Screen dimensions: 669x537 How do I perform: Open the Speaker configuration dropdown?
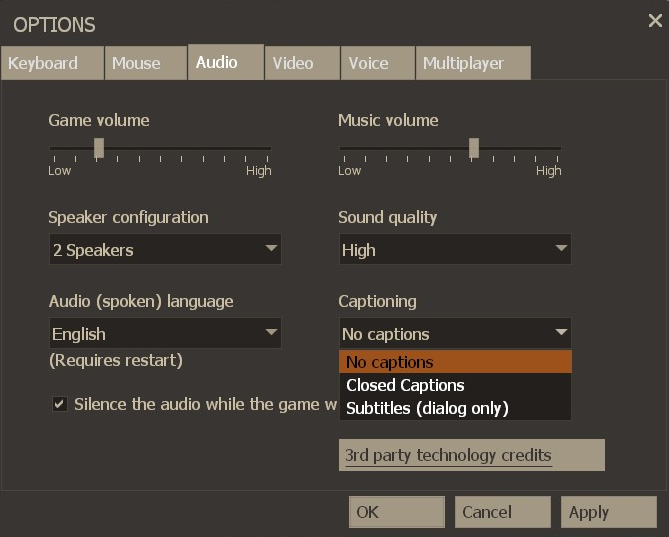(165, 249)
